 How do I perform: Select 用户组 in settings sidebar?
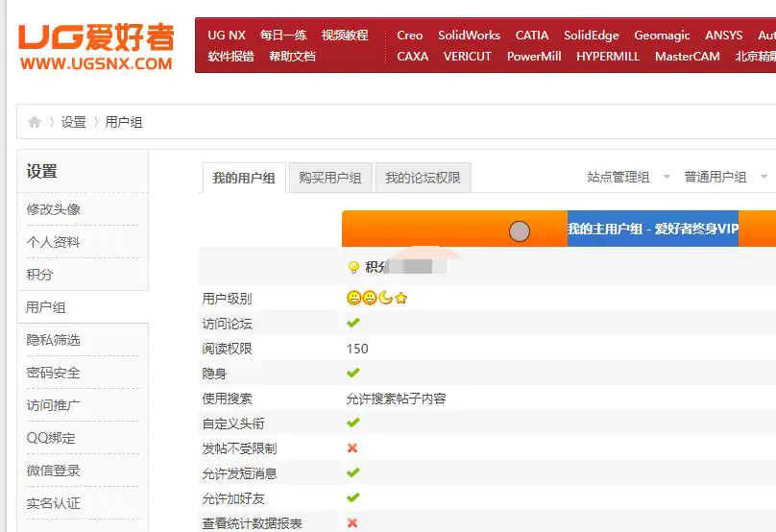(46, 307)
